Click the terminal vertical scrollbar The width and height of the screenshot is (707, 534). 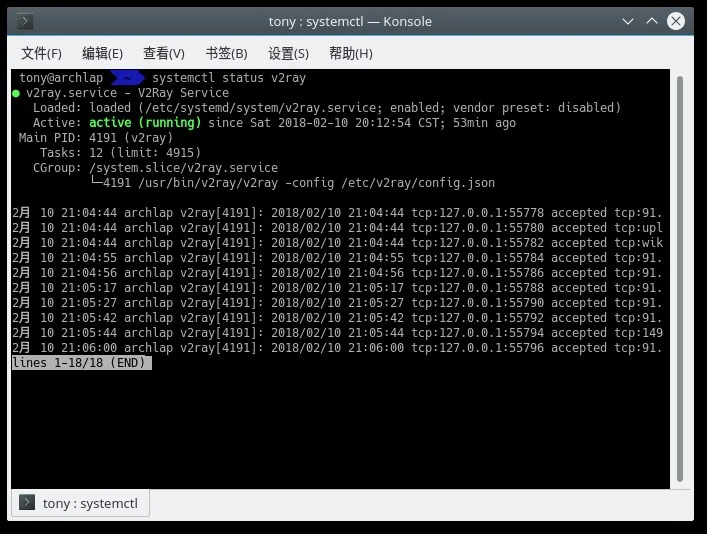(x=680, y=279)
